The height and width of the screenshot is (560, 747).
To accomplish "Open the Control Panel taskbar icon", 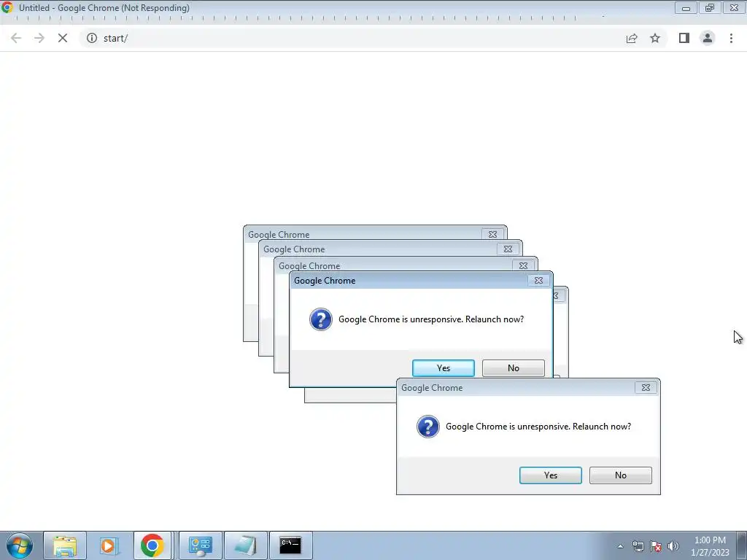I will 200,545.
